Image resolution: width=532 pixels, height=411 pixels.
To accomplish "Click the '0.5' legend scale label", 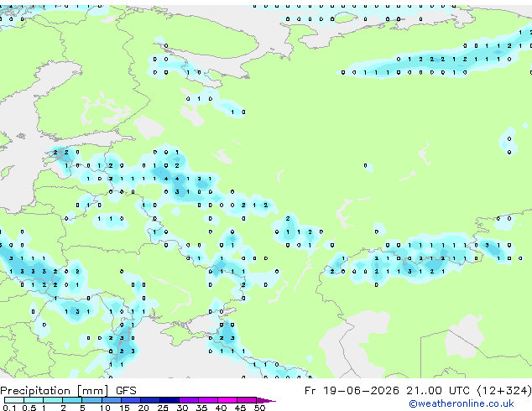I will click(x=29, y=408).
